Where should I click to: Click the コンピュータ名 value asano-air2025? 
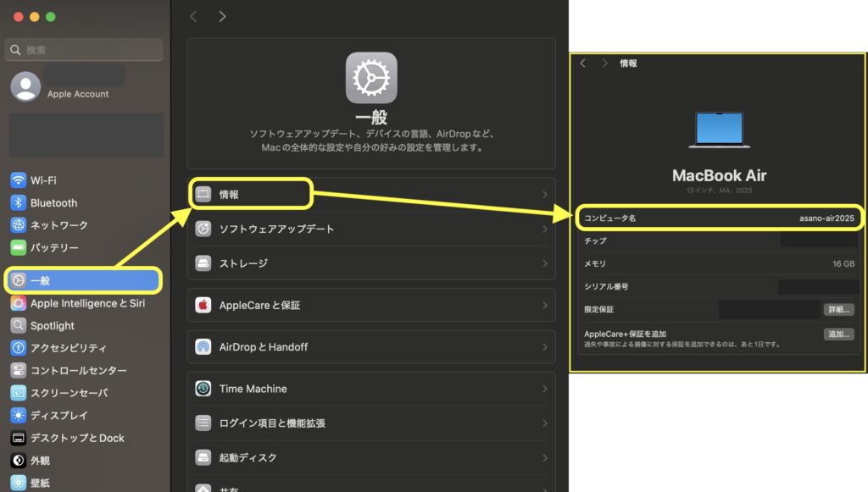click(x=826, y=218)
